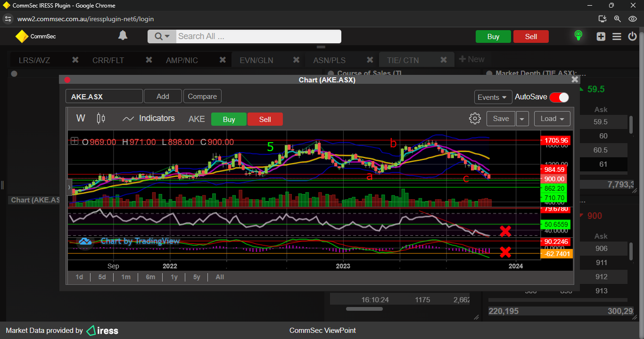644x339 pixels.
Task: Open chart settings gear icon
Action: 475,119
